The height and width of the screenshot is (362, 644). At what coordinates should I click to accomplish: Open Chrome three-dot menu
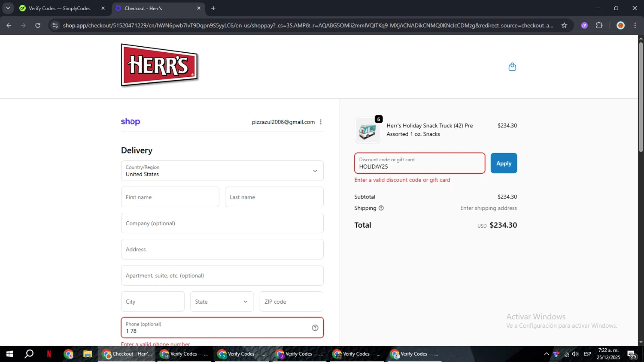635,25
